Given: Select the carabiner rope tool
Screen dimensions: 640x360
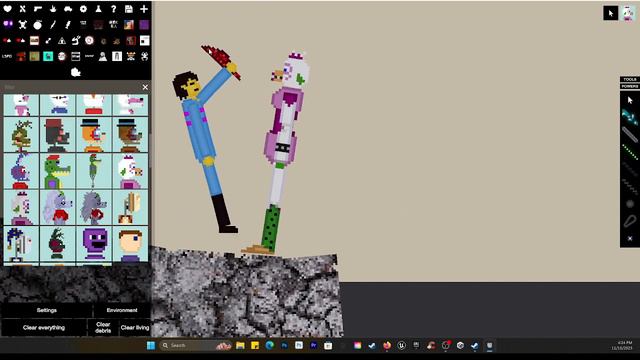Looking at the screenshot, I should [630, 221].
